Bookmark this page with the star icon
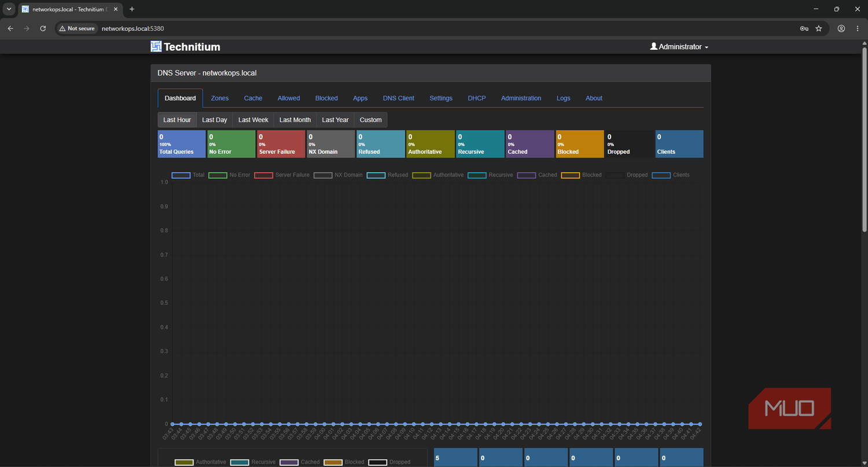 819,28
